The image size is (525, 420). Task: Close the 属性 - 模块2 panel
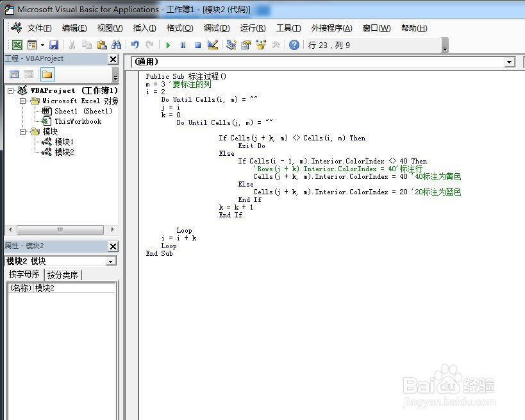[113, 246]
